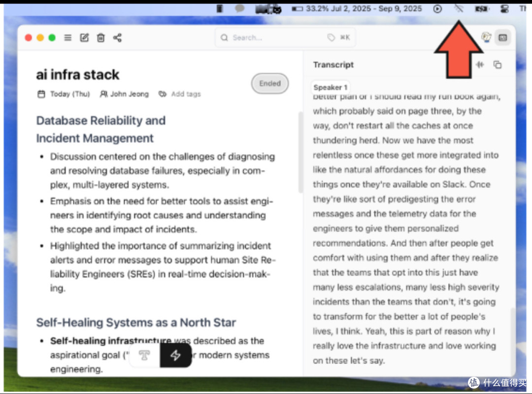This screenshot has height=394, width=532.
Task: Share the note via the share icon
Action: [x=117, y=37]
